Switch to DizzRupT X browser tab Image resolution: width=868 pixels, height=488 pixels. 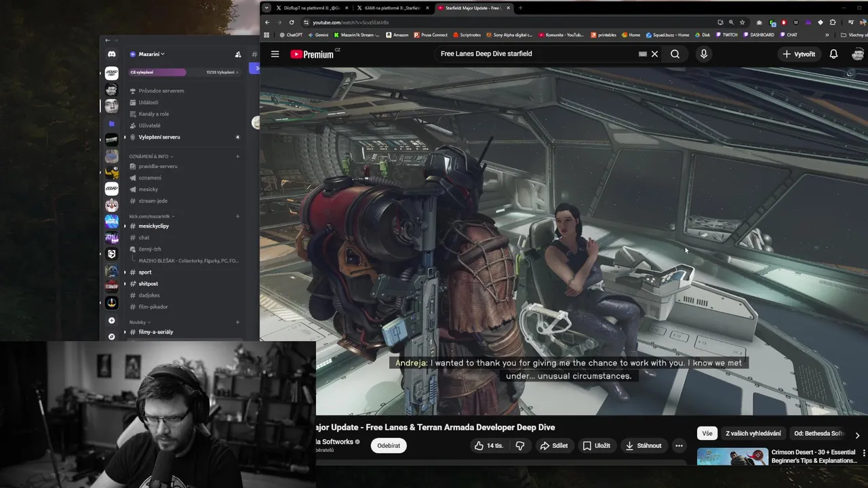(x=311, y=8)
